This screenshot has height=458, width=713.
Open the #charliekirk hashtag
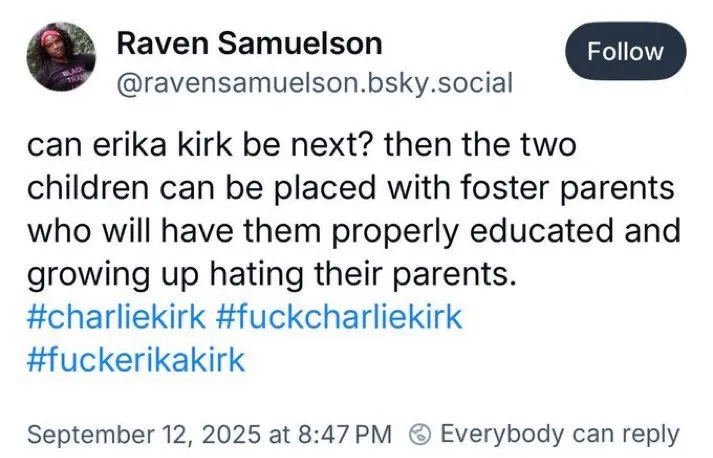coord(116,317)
